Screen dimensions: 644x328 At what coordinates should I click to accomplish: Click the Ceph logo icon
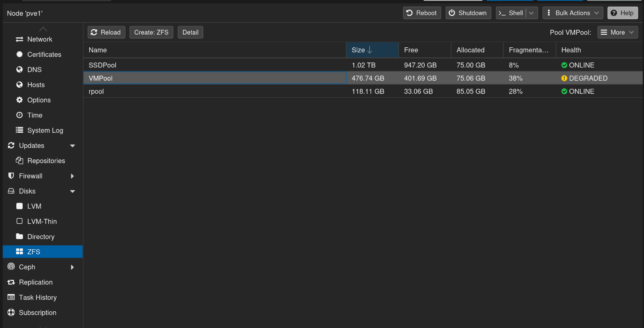(x=11, y=267)
